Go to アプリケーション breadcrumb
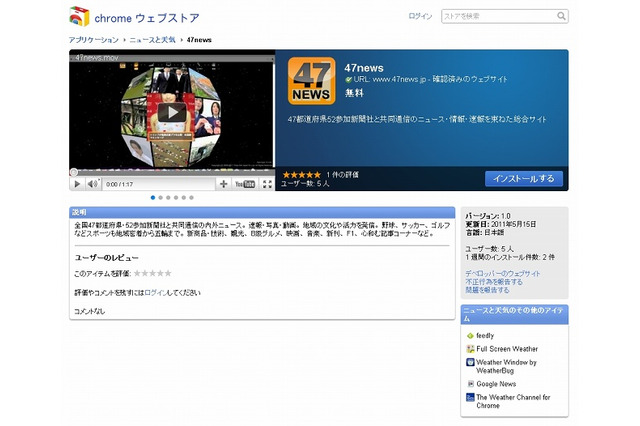Image resolution: width=640 pixels, height=426 pixels. click(x=93, y=40)
